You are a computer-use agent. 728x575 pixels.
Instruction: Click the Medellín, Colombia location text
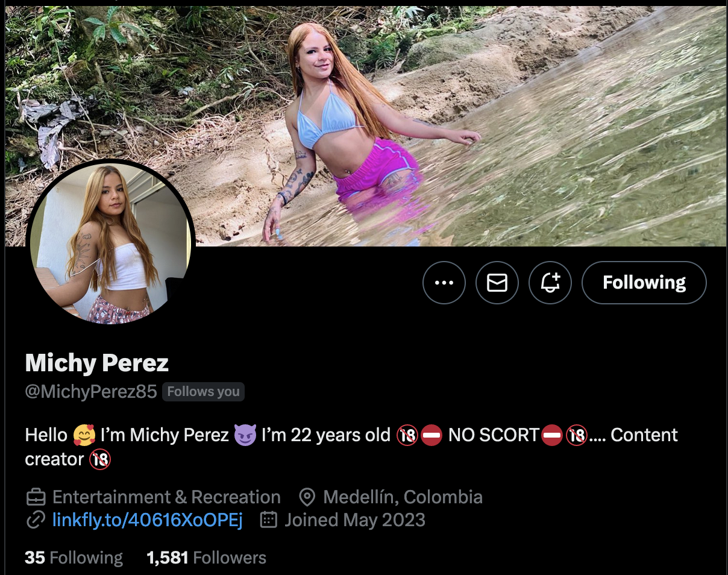click(x=403, y=497)
